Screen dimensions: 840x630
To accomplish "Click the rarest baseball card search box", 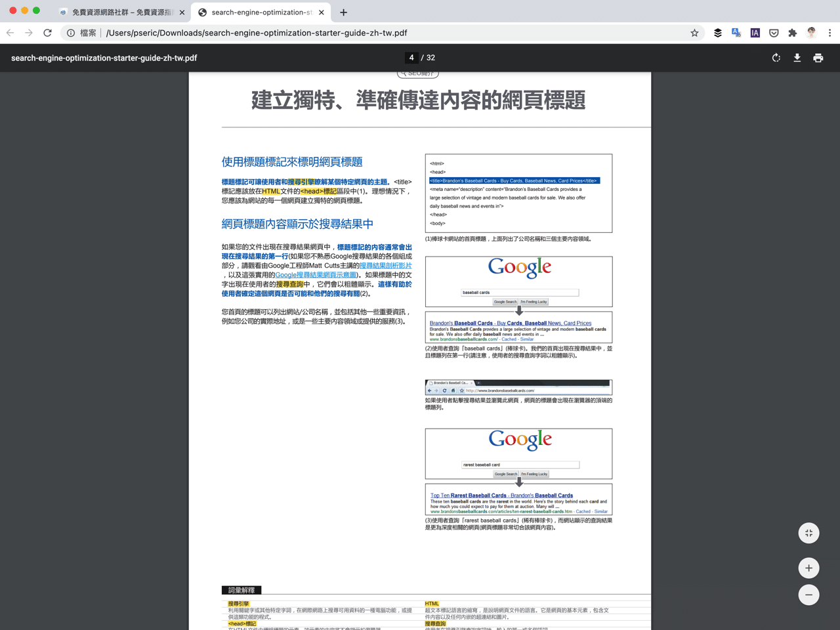I will click(520, 465).
